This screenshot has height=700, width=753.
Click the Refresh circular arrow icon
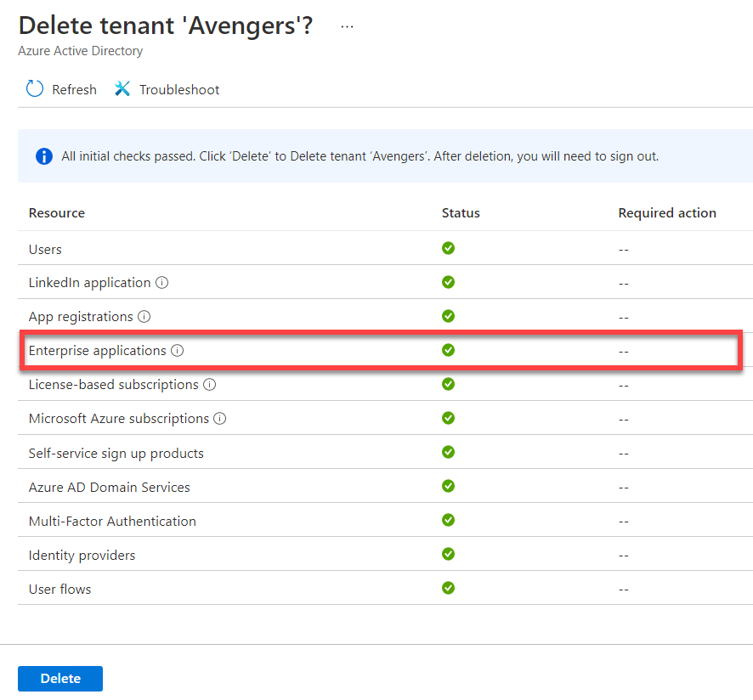coord(35,89)
